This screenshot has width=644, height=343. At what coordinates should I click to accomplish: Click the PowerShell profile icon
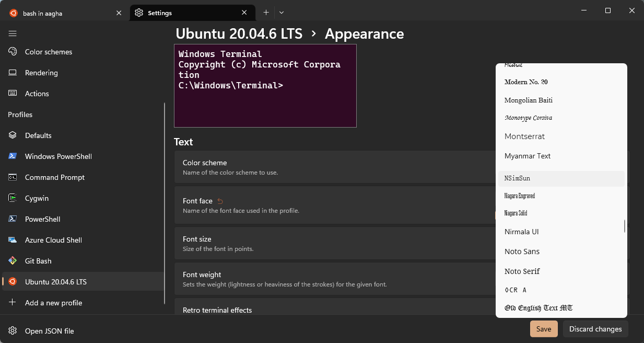pos(13,219)
